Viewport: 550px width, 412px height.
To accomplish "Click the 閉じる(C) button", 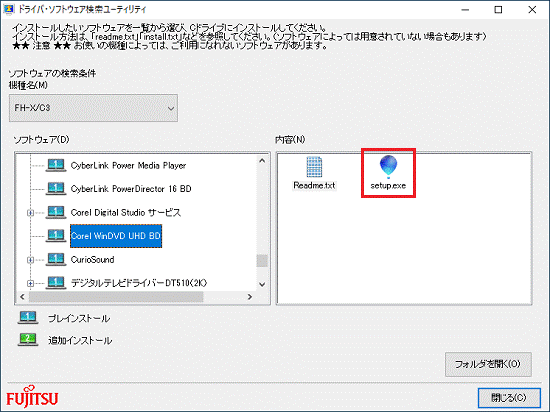I will pos(509,398).
